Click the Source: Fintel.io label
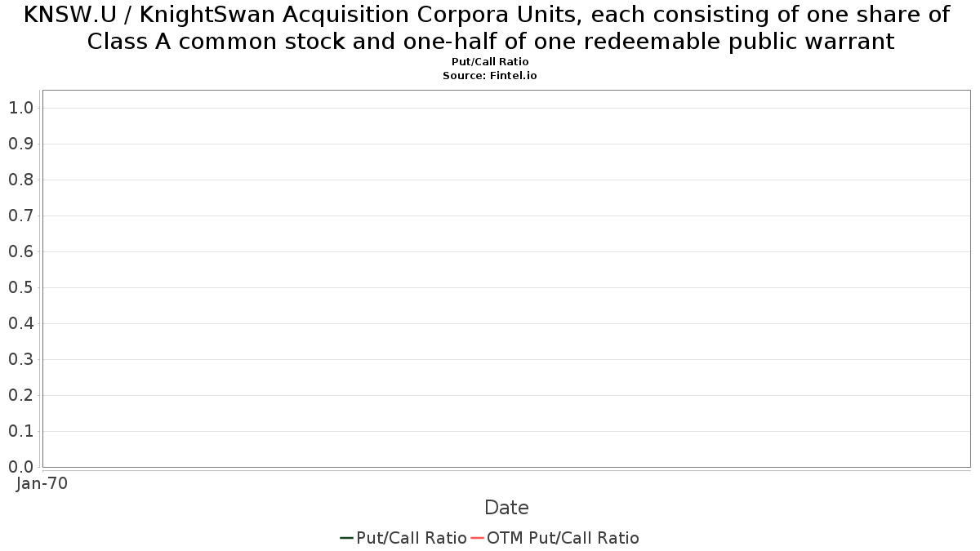Screen dimensions: 980x551 tap(490, 75)
